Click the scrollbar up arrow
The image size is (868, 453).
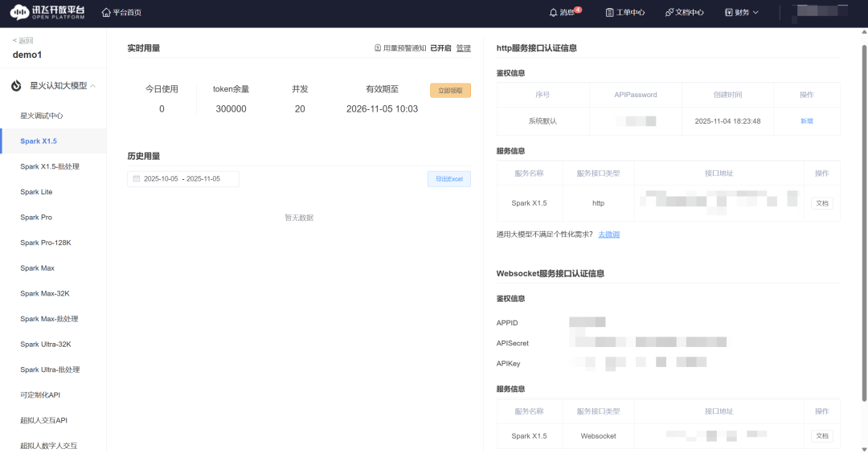tap(864, 32)
